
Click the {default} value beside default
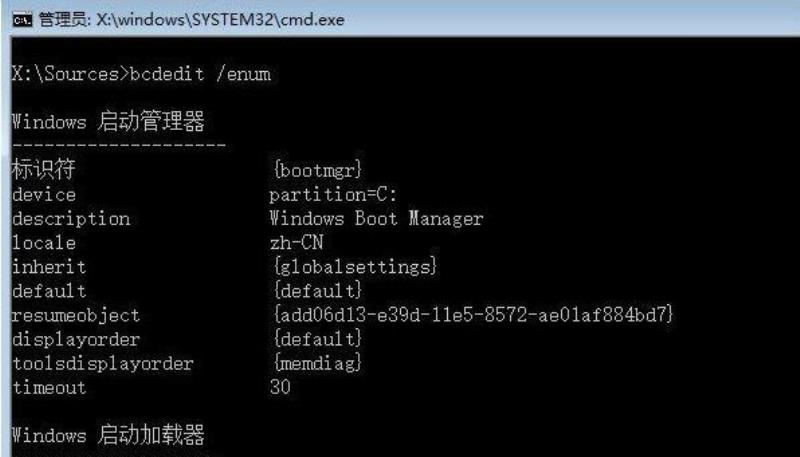(x=317, y=291)
